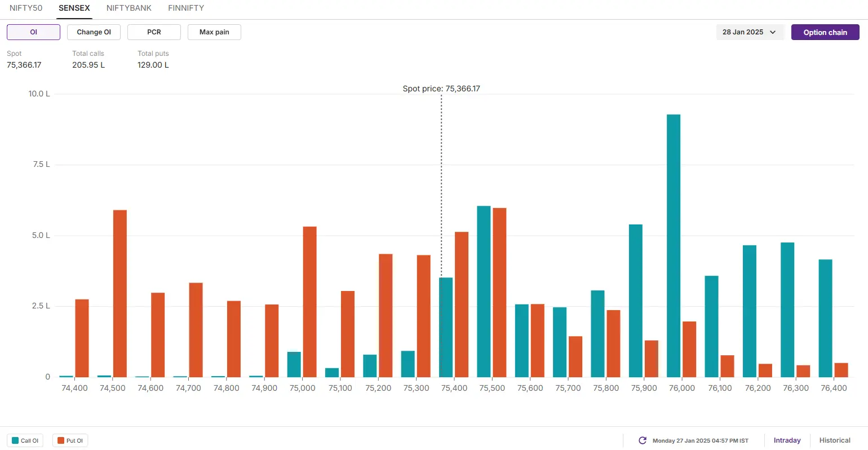
Task: Click the x-axis label 76,000
Action: [x=681, y=388]
